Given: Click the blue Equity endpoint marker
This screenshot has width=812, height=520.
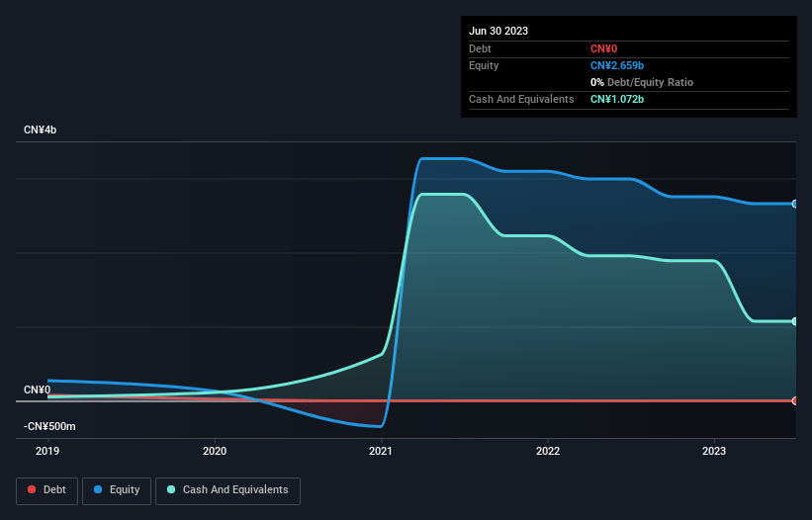Looking at the screenshot, I should tap(795, 204).
